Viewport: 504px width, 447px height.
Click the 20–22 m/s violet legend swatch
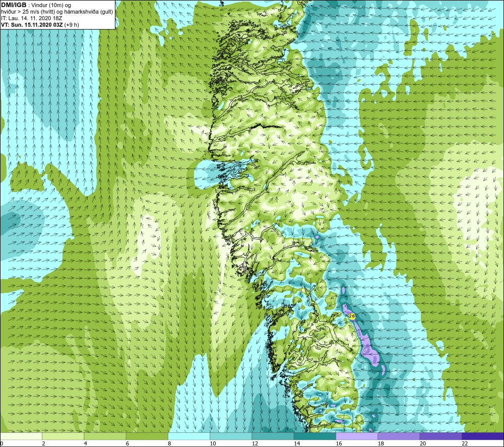[441, 436]
